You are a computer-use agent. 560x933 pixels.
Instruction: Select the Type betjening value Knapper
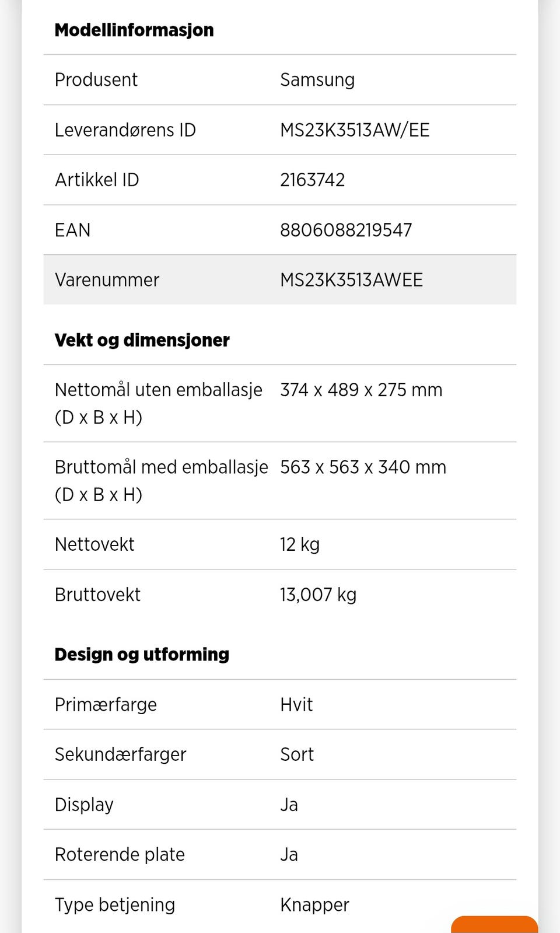click(314, 905)
